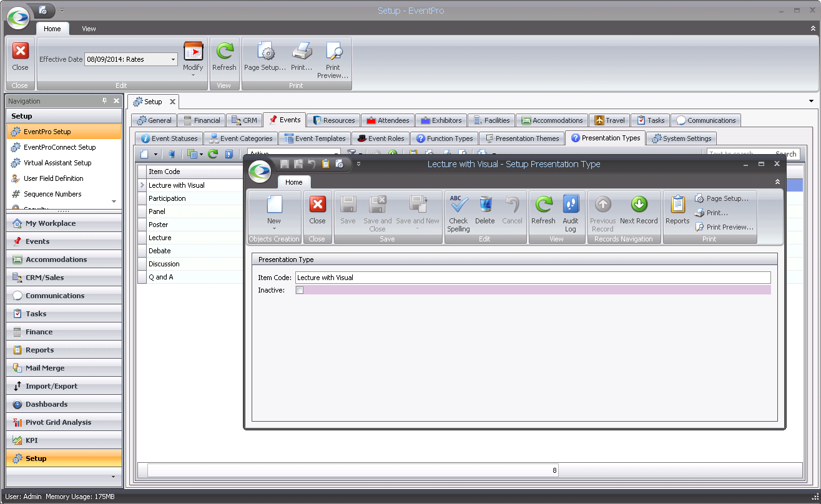The height and width of the screenshot is (504, 821).
Task: Open the Dashboards navigation section
Action: (64, 404)
